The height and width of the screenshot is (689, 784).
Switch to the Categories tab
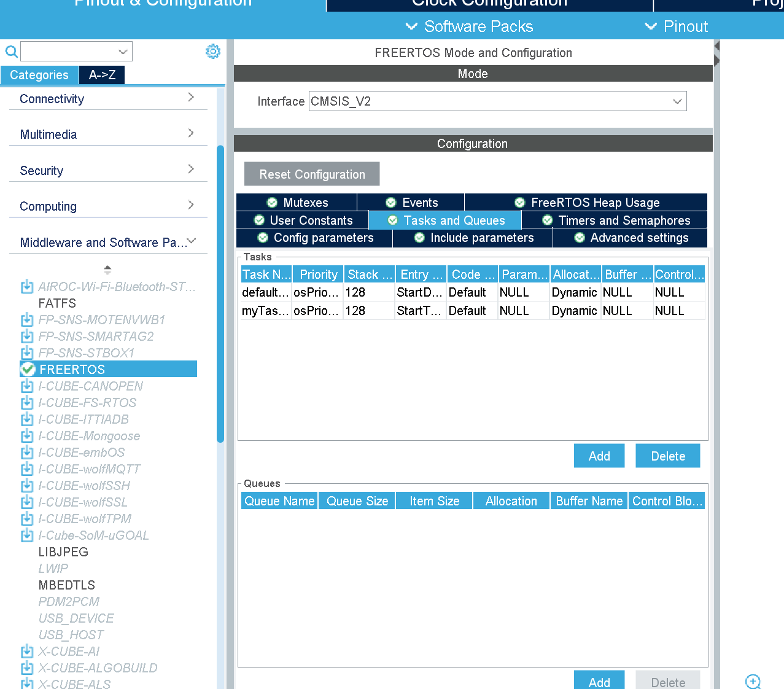39,75
